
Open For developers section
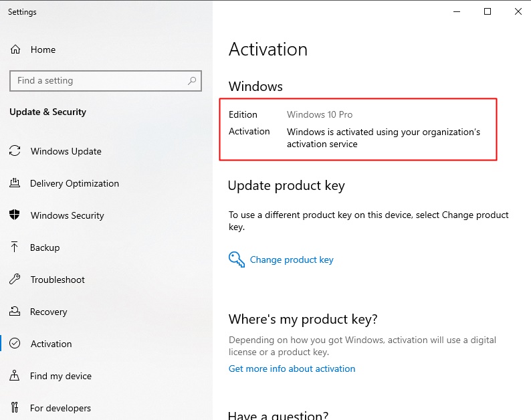point(60,408)
